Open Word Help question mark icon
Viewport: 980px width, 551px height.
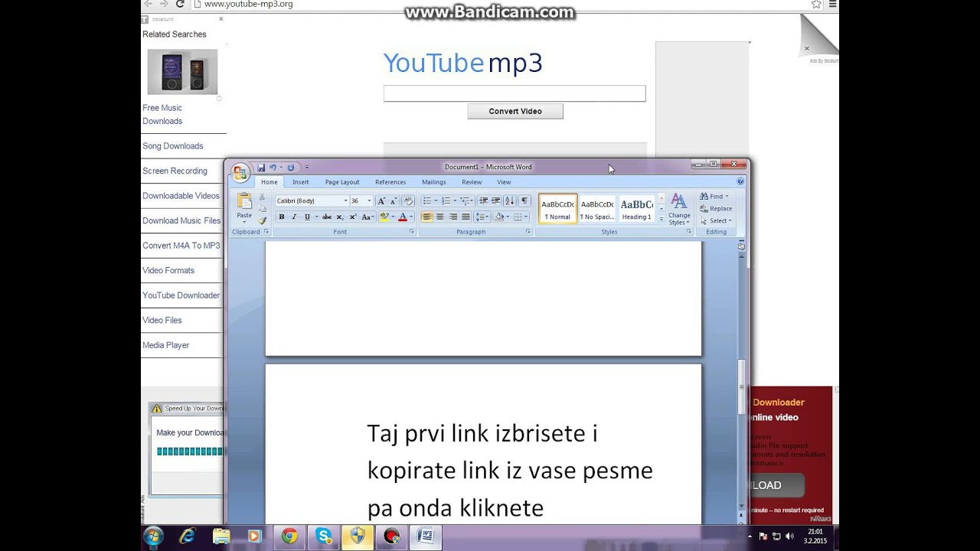[740, 181]
